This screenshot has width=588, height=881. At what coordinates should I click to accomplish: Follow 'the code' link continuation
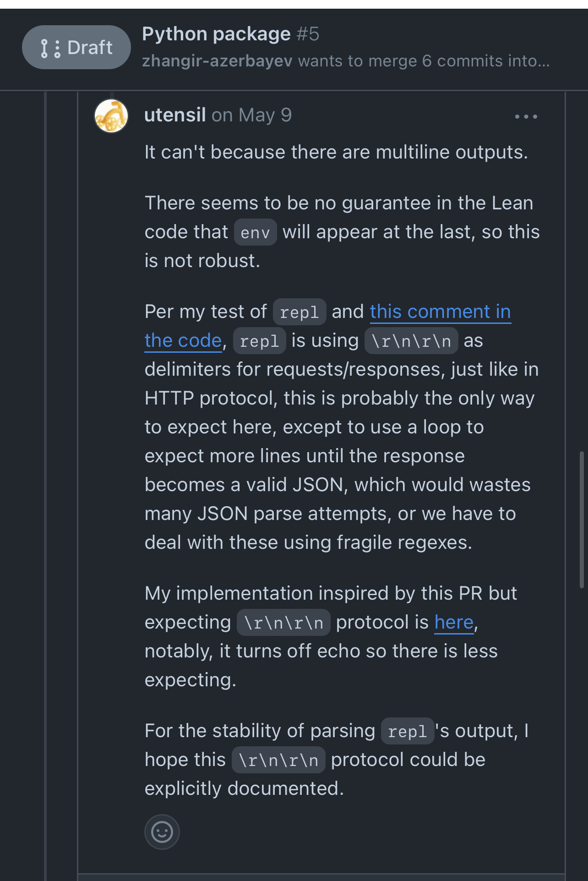[x=183, y=341]
